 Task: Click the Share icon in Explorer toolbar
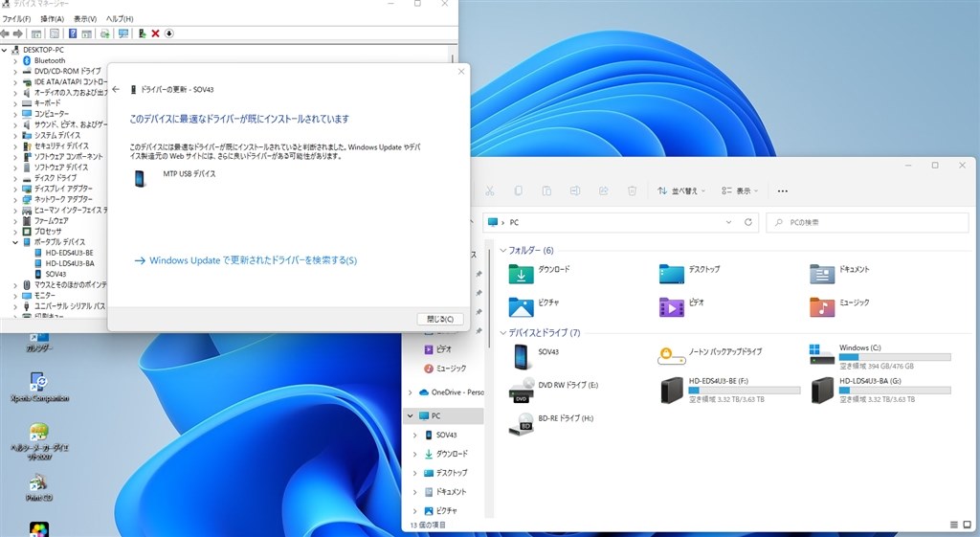point(604,190)
